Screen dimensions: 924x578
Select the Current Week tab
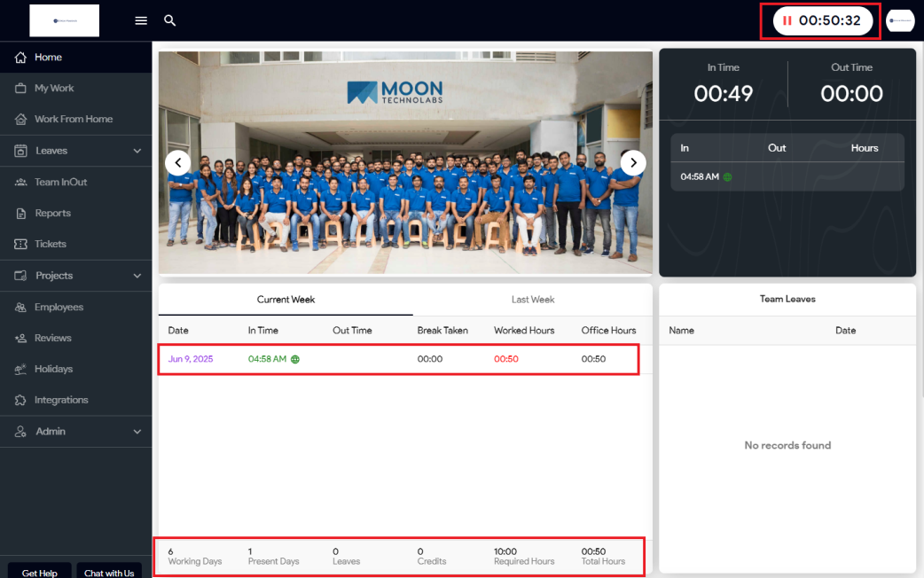286,300
